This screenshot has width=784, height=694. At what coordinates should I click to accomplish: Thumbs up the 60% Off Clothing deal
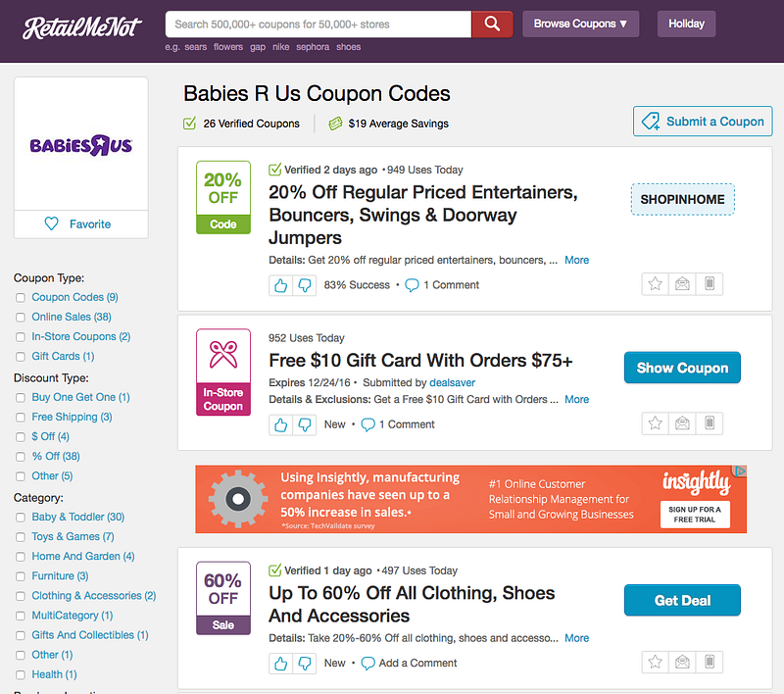pos(281,664)
